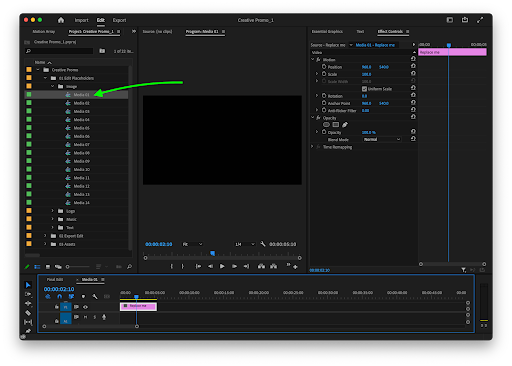Click the Project panel search field
This screenshot has height=366, width=512.
pyautogui.click(x=59, y=51)
